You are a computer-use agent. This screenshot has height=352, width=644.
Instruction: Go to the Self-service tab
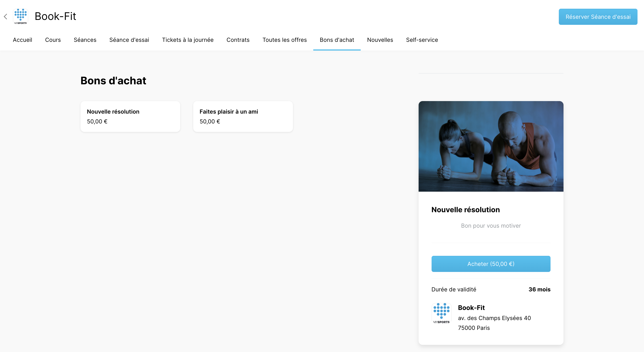pos(422,40)
